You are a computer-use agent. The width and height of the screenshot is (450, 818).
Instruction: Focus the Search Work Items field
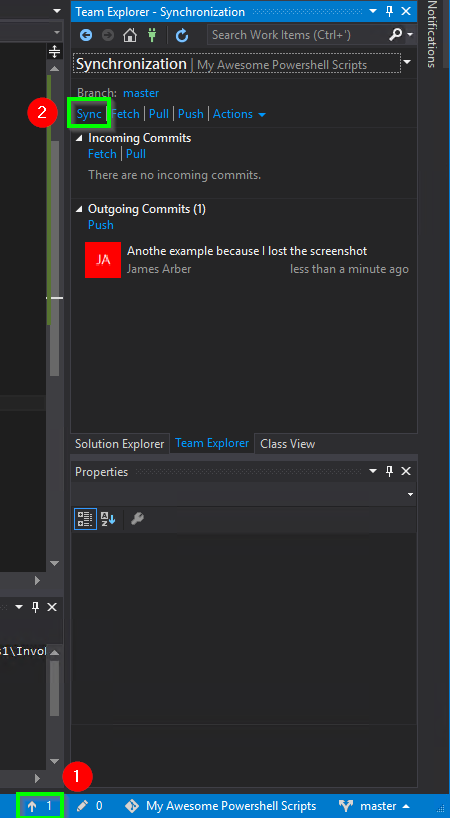[x=298, y=35]
